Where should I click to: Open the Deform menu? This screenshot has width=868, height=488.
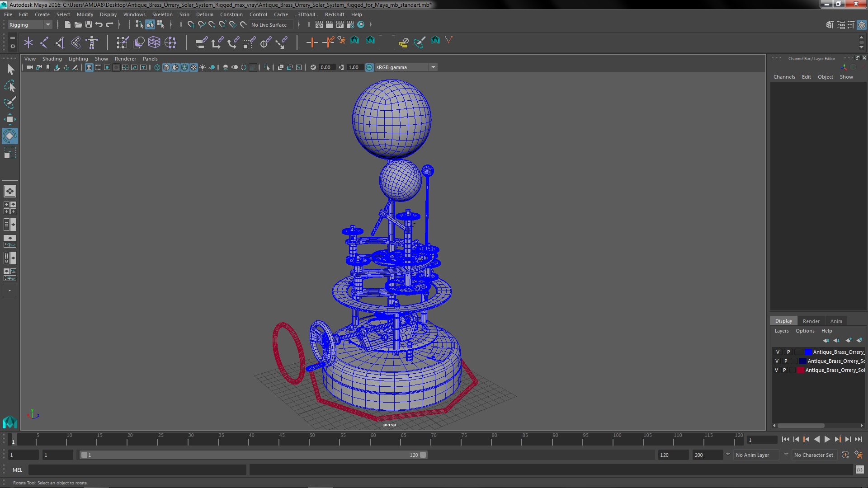coord(204,14)
